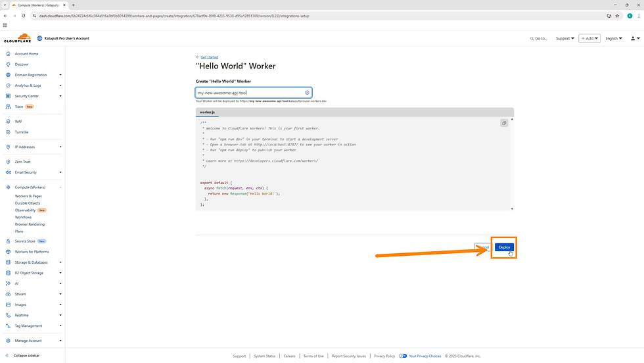Open the Support dropdown in header
Image resolution: width=644 pixels, height=363 pixels.
pos(564,38)
